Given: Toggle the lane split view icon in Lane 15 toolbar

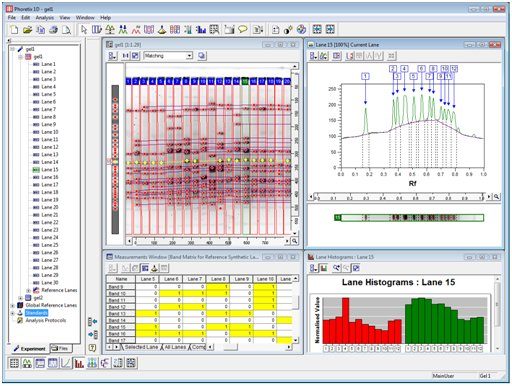Looking at the screenshot, I should 337,56.
